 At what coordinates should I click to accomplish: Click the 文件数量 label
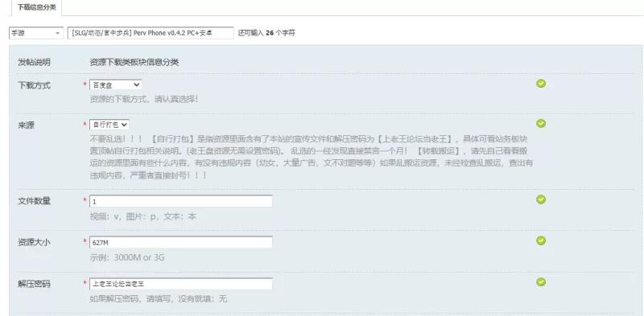34,202
